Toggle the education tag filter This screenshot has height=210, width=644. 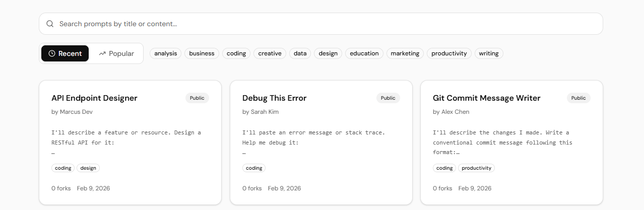pos(364,53)
